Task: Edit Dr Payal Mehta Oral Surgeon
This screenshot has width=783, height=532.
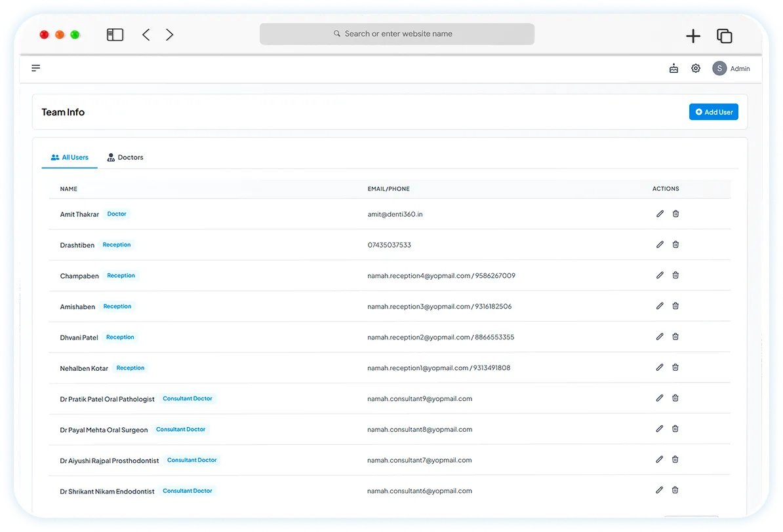Action: 660,428
